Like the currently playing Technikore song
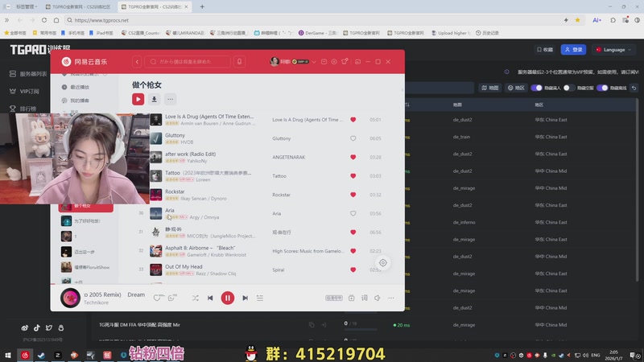Screen dimensions: 644x362 point(157,298)
